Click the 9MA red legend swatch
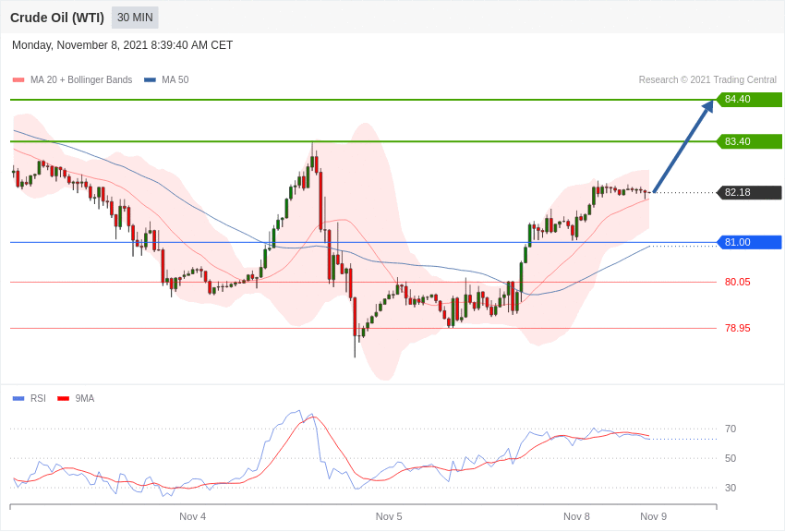The image size is (785, 532). 63,398
